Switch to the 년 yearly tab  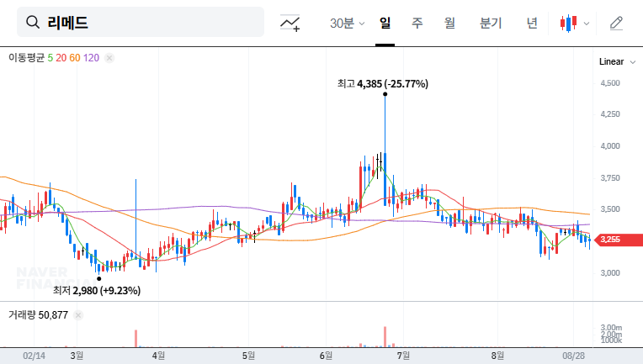pyautogui.click(x=532, y=23)
